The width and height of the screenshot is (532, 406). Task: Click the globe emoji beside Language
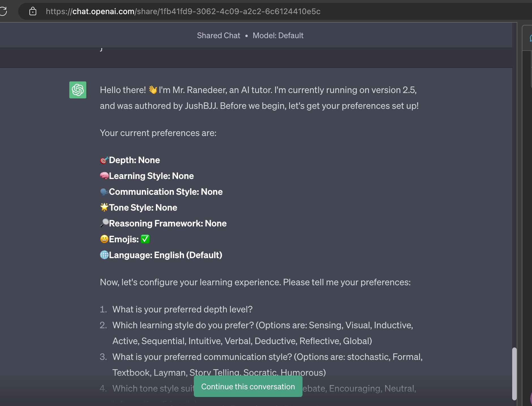coord(104,255)
